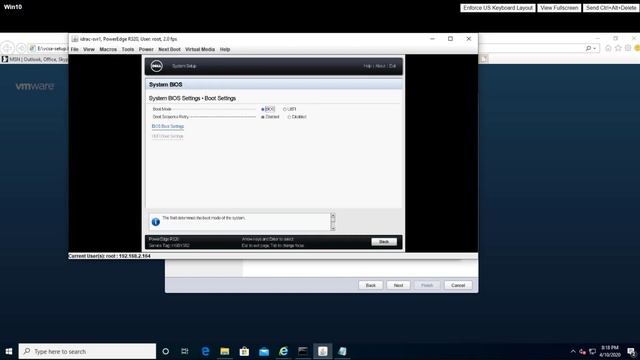640x360 pixels.
Task: Open MSN Outlook favorites bar link
Action: point(35,59)
